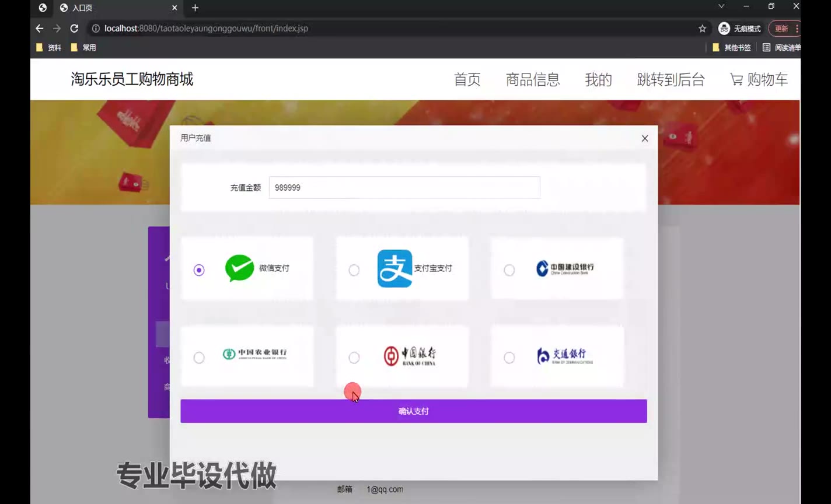Click the browser forward arrow

point(57,28)
